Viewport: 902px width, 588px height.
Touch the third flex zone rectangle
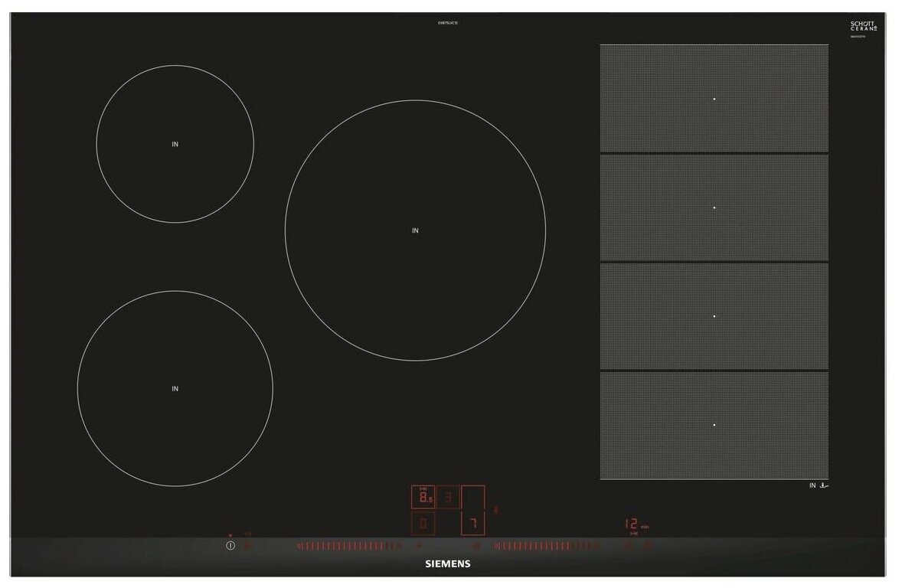714,315
